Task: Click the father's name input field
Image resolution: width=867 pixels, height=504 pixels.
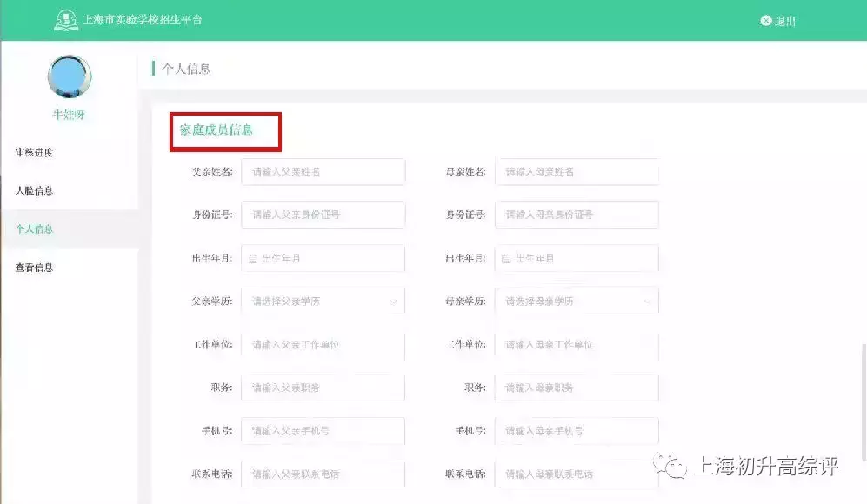Action: click(323, 171)
